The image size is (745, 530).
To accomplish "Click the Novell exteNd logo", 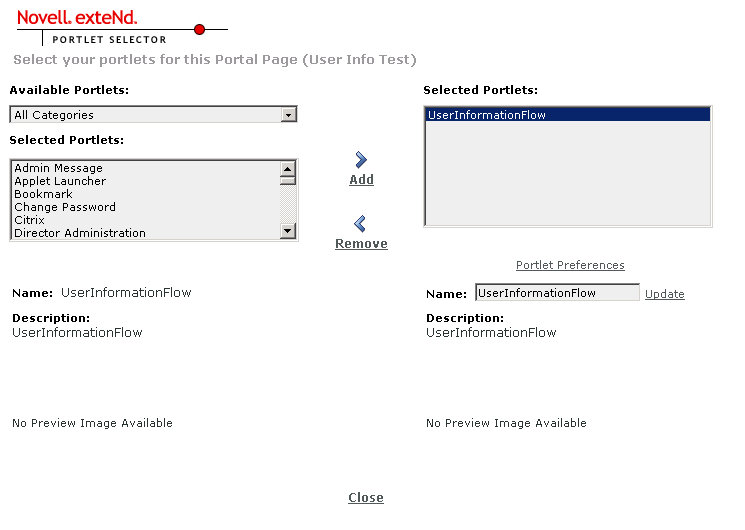I will tap(77, 18).
